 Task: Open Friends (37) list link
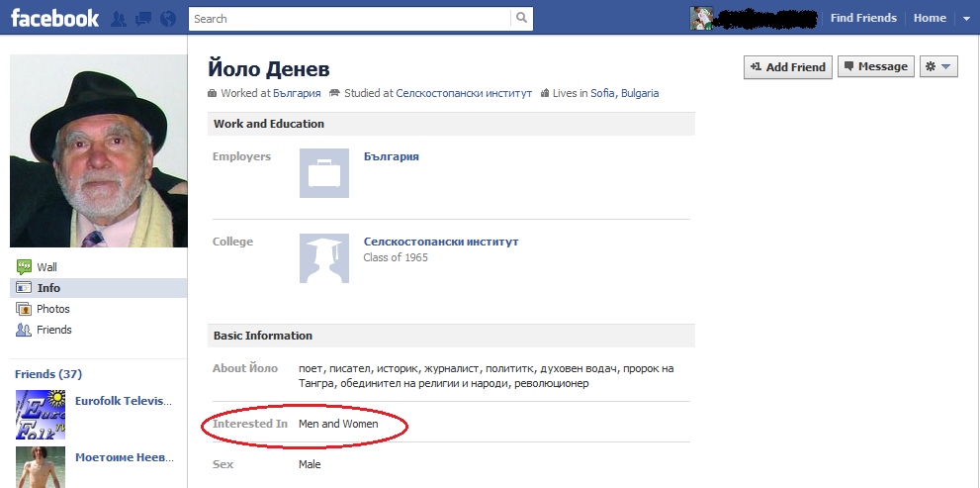[x=48, y=374]
